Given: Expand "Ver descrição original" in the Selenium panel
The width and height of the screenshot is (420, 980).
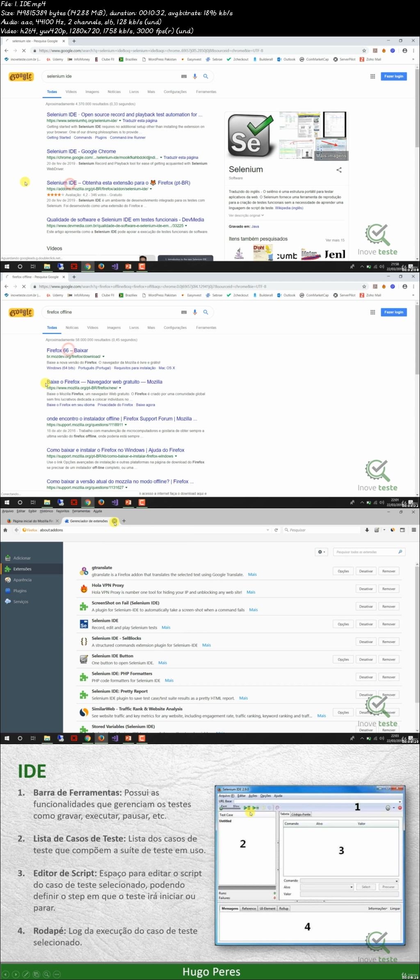Looking at the screenshot, I should tap(246, 215).
